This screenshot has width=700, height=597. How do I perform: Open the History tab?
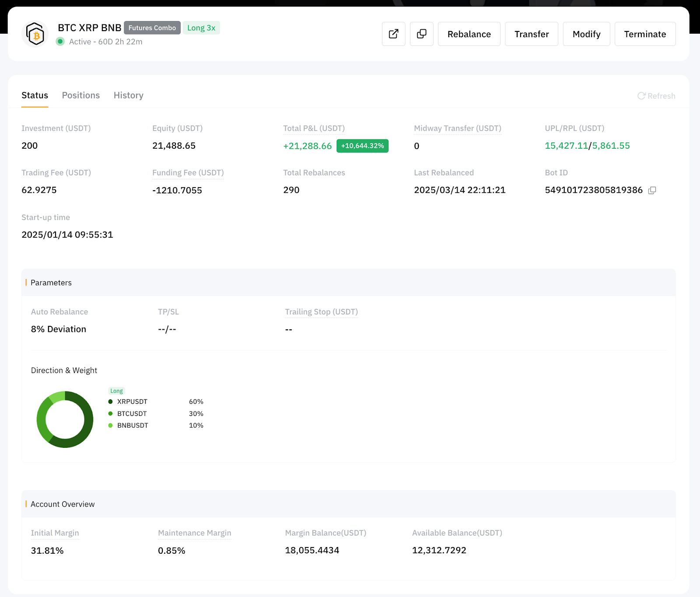tap(128, 95)
